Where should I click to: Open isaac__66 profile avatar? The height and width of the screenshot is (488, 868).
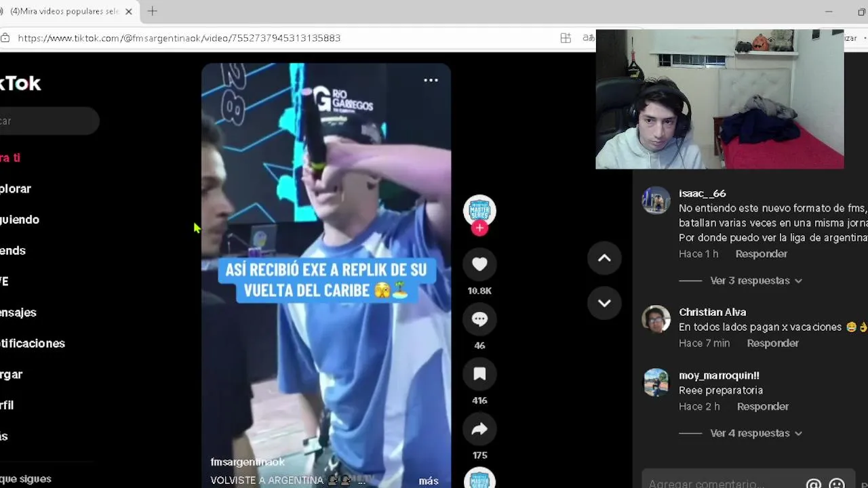pos(656,201)
